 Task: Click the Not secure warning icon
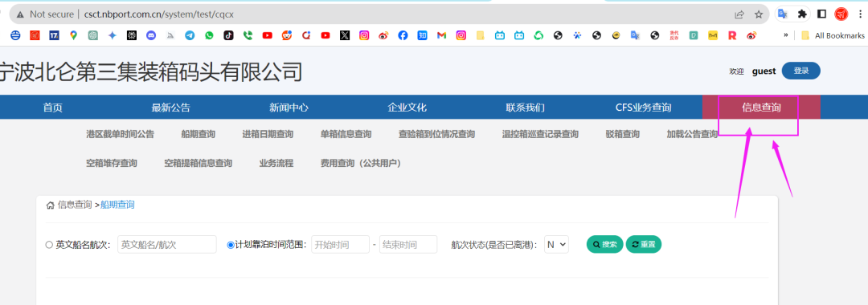(x=20, y=14)
